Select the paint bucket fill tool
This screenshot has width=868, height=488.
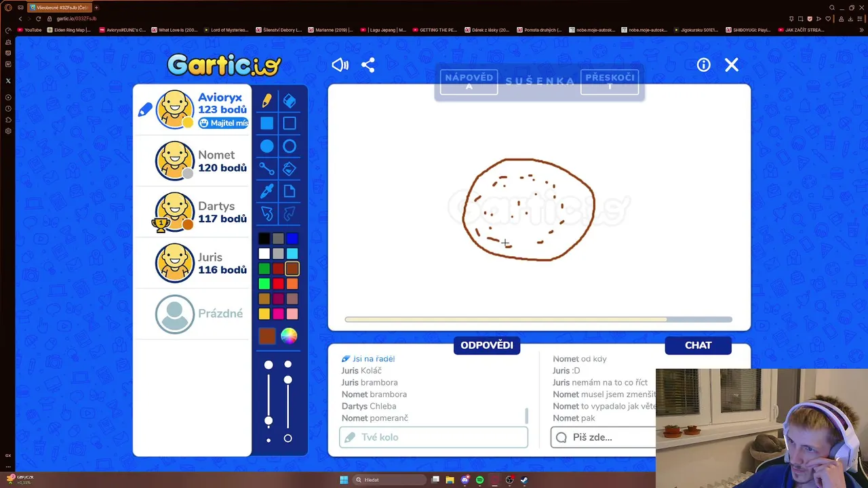(x=290, y=169)
